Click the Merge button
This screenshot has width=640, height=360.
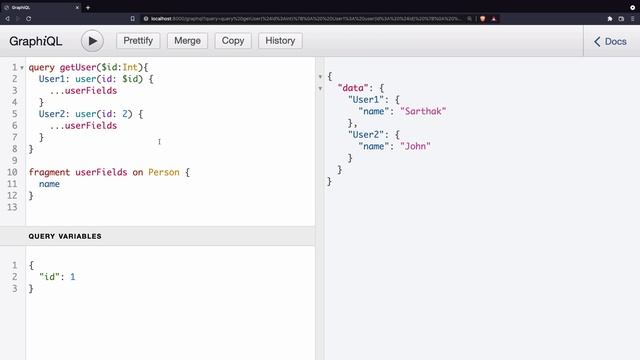(x=187, y=41)
